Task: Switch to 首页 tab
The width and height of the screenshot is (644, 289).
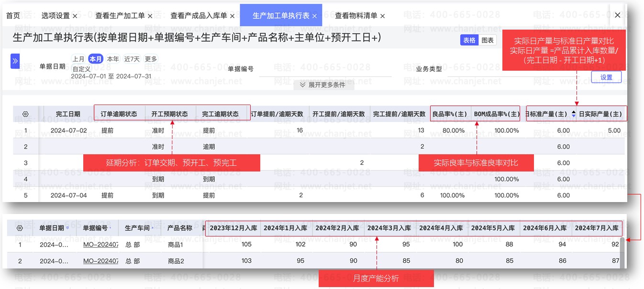Action: [x=13, y=16]
